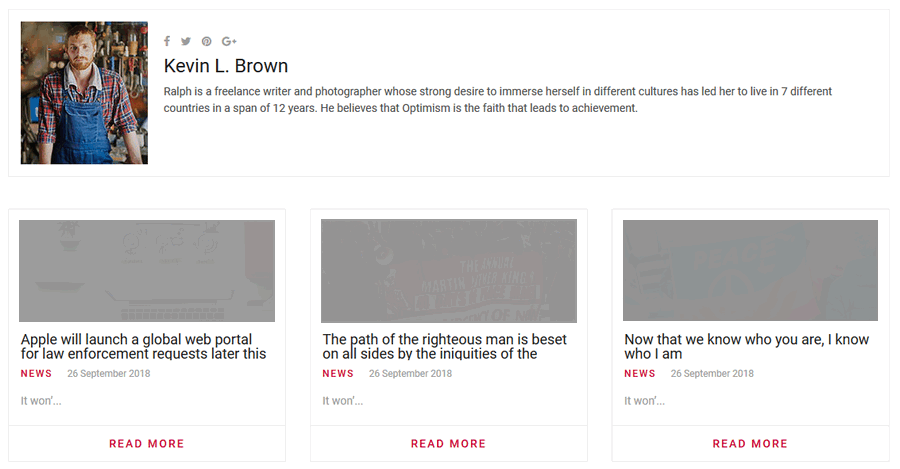The width and height of the screenshot is (900, 469).
Task: Open the Kevin L. Brown author name
Action: (226, 66)
